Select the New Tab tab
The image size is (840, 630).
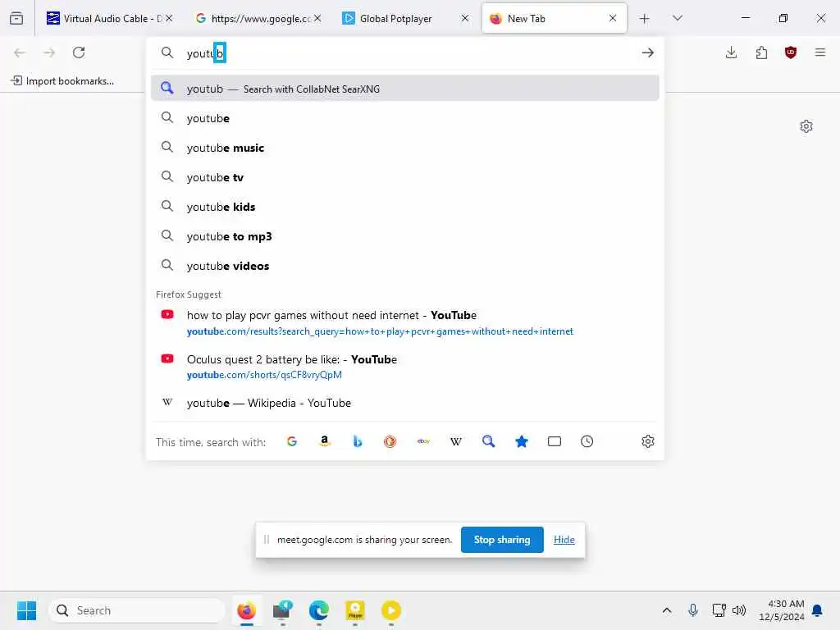click(554, 18)
